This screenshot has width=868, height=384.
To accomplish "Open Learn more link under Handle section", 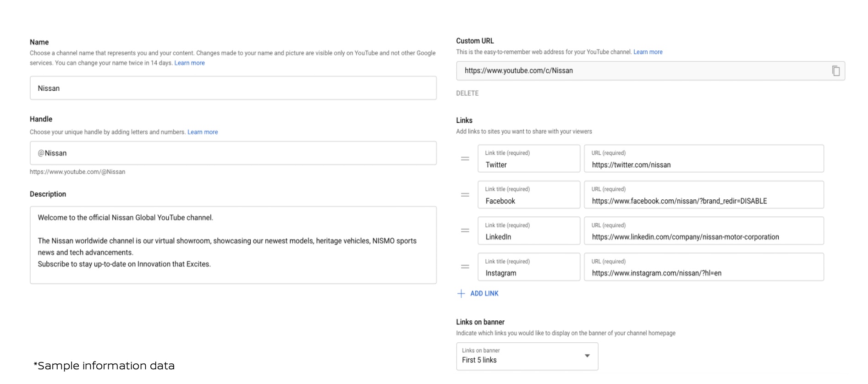I will tap(203, 132).
